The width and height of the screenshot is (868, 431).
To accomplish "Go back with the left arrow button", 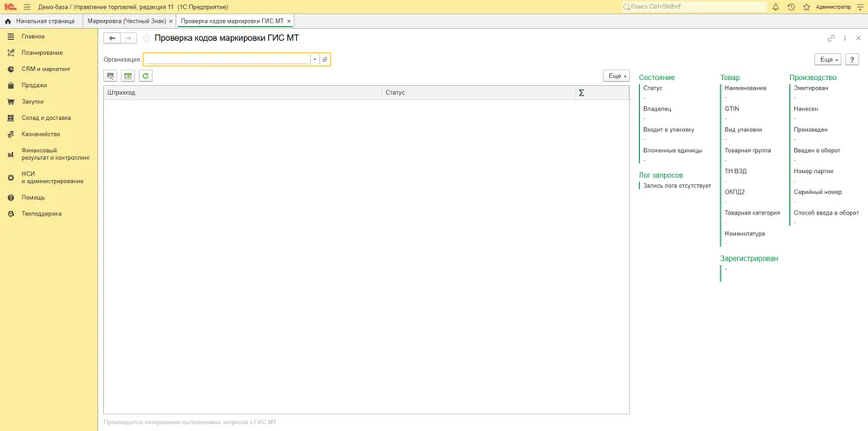I will [112, 38].
